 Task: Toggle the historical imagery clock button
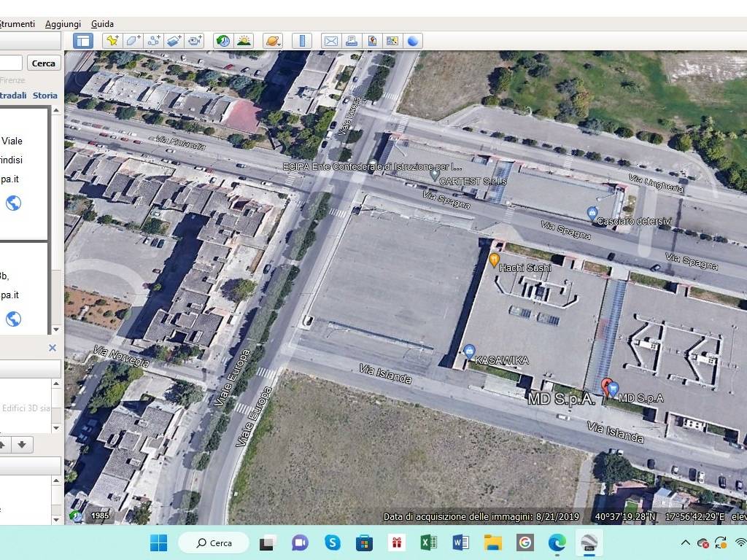tap(222, 41)
